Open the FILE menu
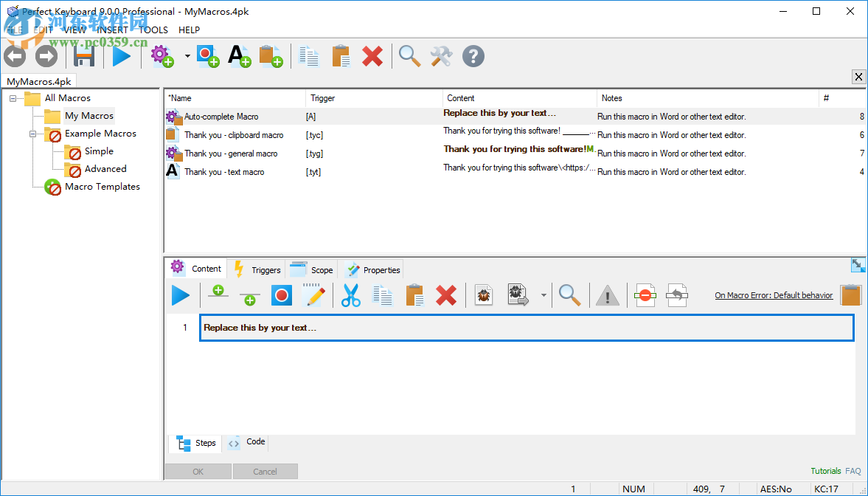 coord(15,30)
